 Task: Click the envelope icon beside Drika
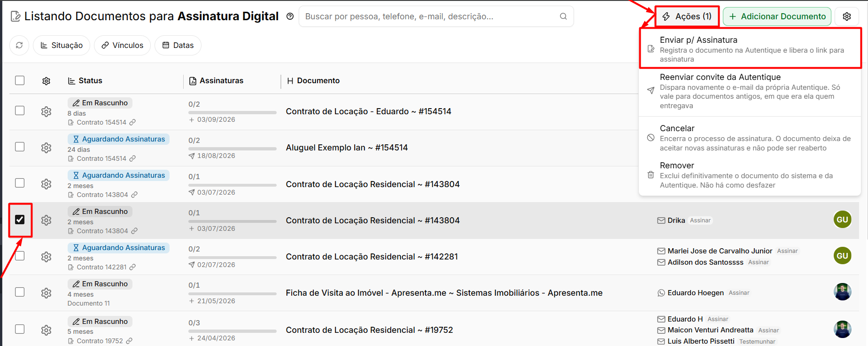tap(661, 220)
